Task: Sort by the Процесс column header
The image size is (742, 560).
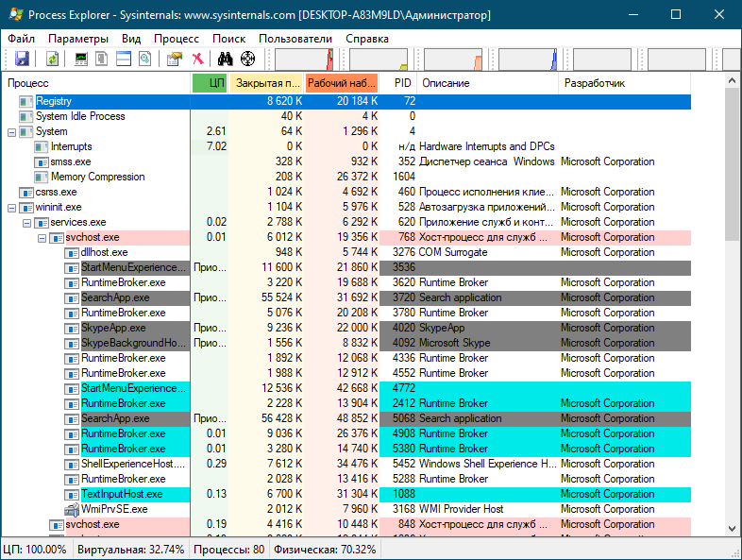Action: tap(96, 83)
